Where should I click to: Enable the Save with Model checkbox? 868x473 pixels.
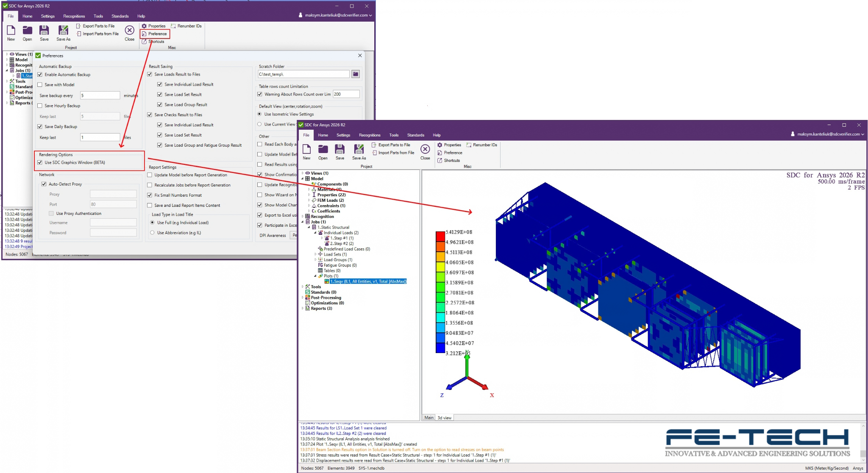click(40, 85)
